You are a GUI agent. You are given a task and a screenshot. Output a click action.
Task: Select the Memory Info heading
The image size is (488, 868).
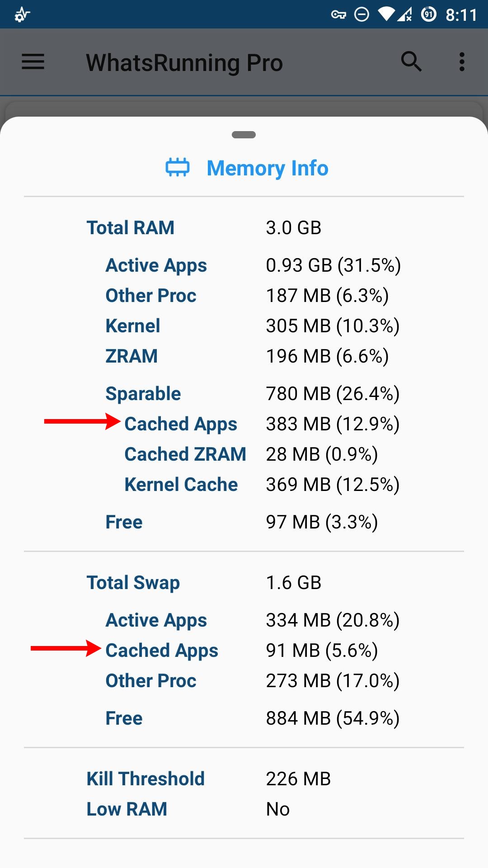pos(267,168)
